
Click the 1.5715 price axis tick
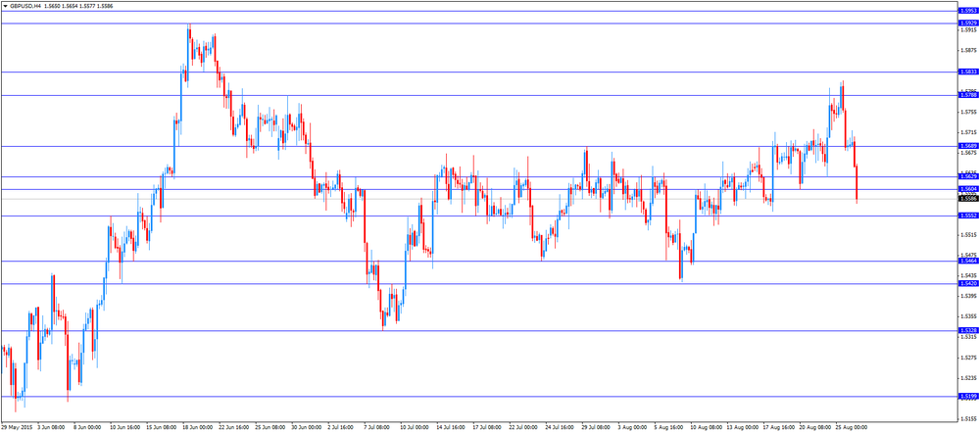(967, 132)
